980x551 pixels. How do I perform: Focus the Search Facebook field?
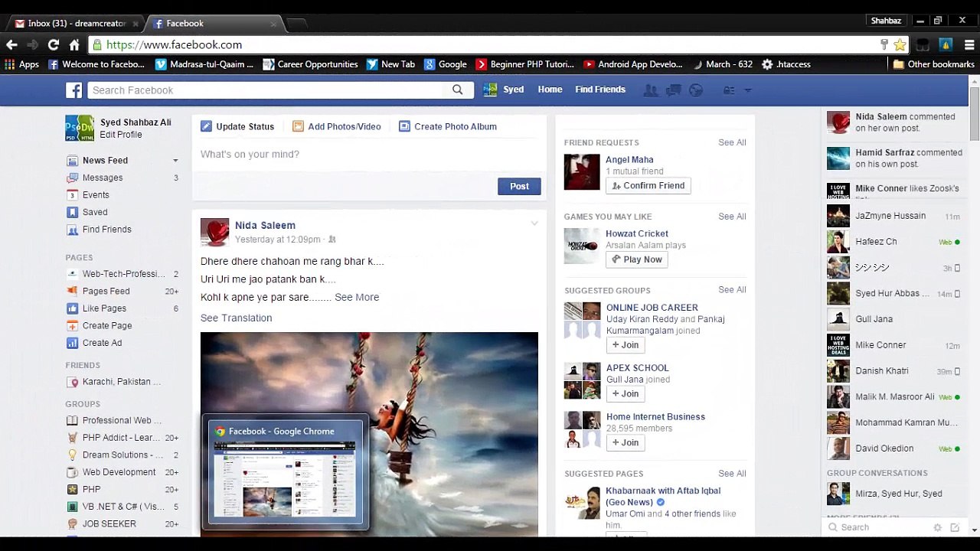265,90
